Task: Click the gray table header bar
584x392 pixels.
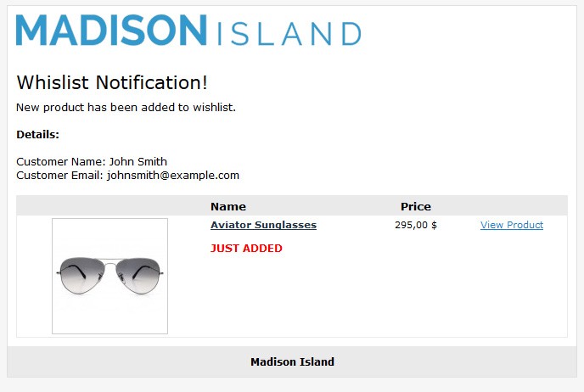Action: click(292, 205)
